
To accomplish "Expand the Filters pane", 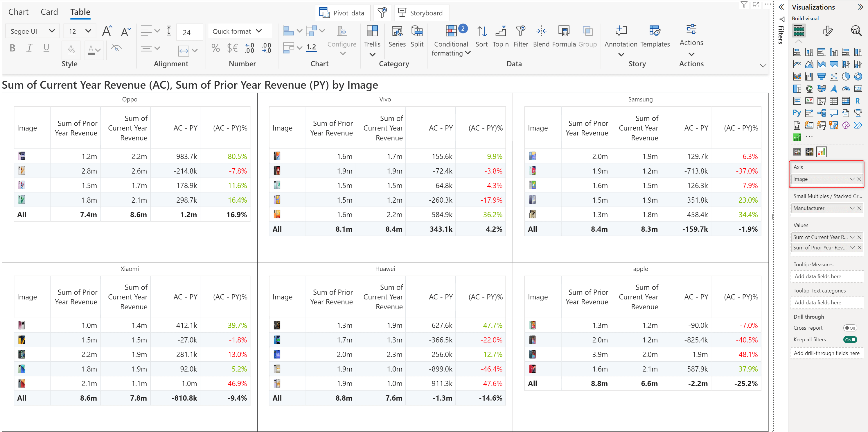I will click(781, 7).
